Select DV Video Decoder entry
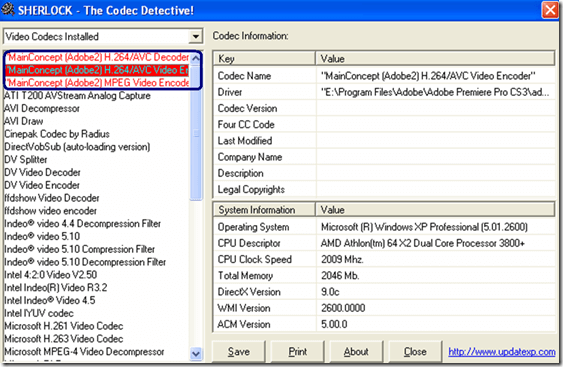The width and height of the screenshot is (563, 367). pos(42,172)
